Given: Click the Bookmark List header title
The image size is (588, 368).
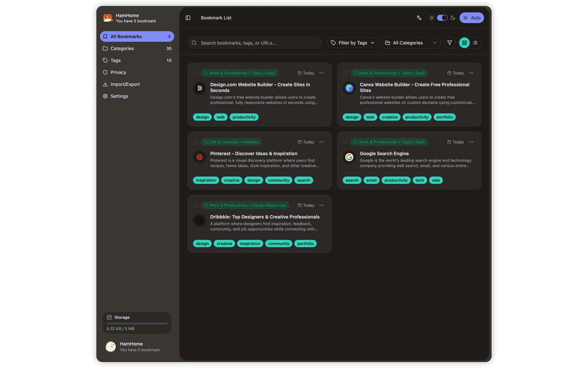Looking at the screenshot, I should tap(216, 18).
